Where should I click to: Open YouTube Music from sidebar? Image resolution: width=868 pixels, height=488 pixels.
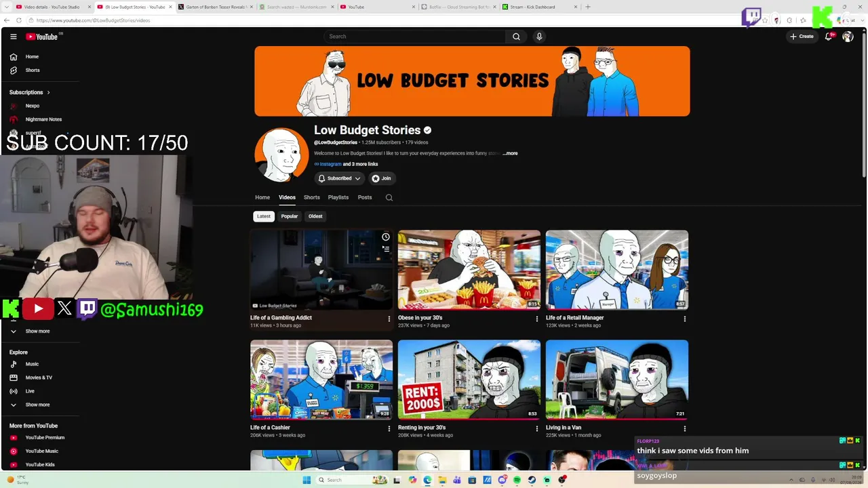[x=41, y=451]
